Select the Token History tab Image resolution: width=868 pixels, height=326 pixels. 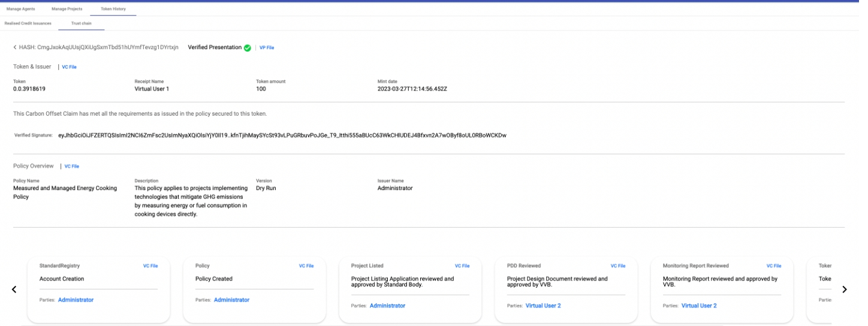[113, 10]
